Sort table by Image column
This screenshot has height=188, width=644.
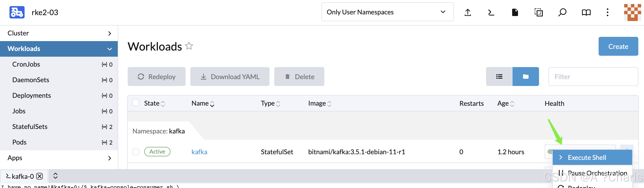(x=320, y=103)
